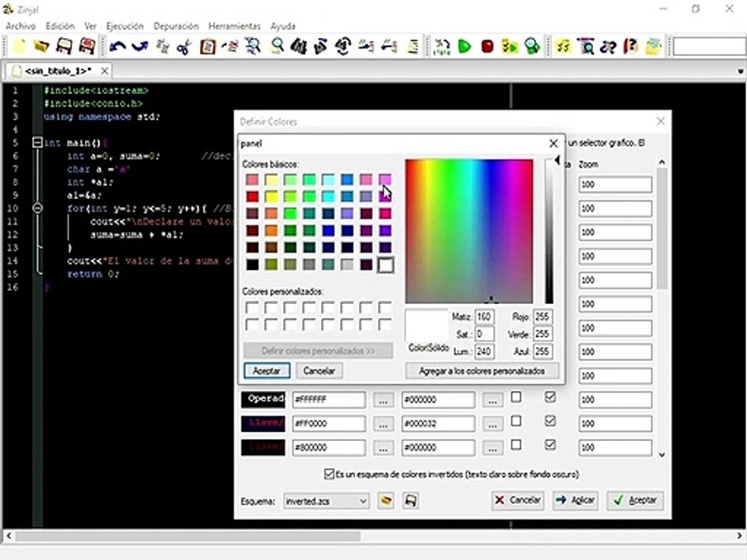Select the sin_titulo_1 editor tab

point(57,71)
